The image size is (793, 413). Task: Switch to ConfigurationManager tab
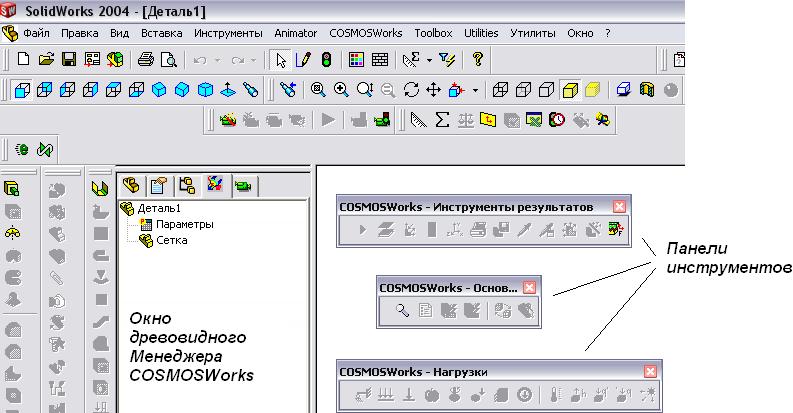tap(187, 186)
